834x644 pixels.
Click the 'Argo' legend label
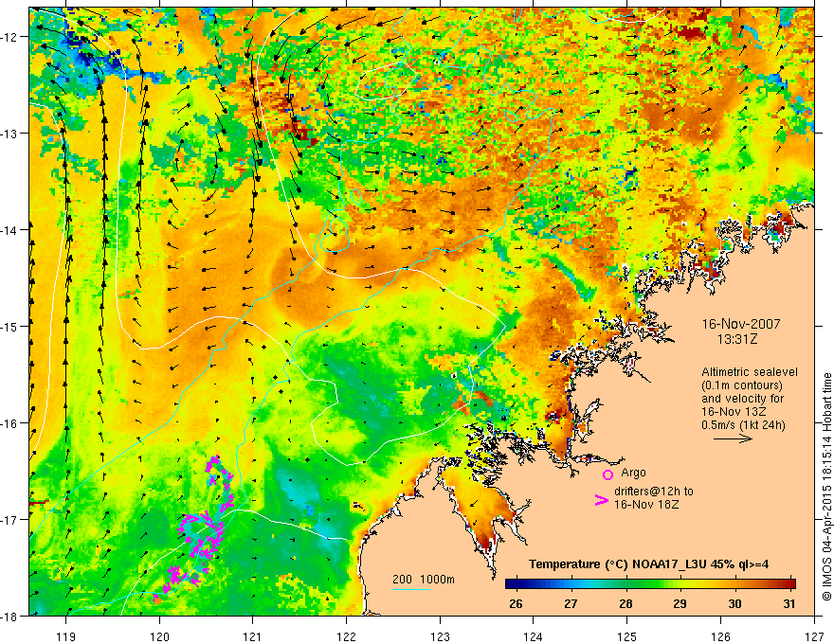point(633,473)
